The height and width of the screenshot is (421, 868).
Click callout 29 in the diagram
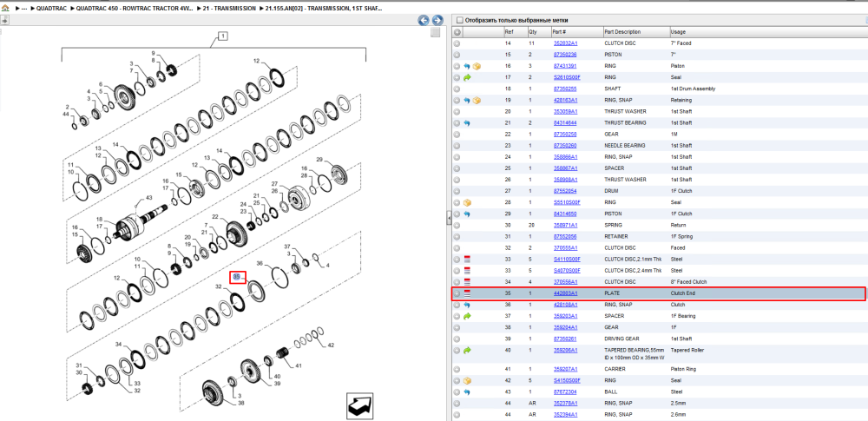(x=319, y=160)
